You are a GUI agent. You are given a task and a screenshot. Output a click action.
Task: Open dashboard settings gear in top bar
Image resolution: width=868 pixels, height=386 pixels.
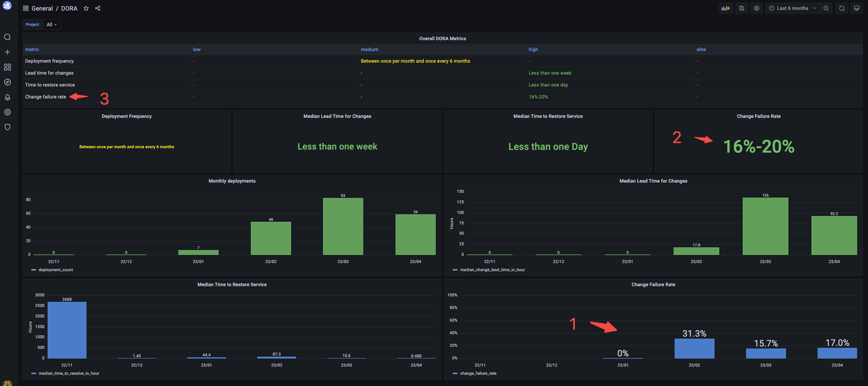click(x=757, y=8)
